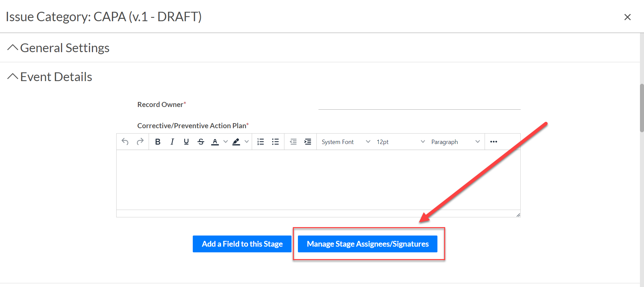Image resolution: width=644 pixels, height=287 pixels.
Task: Toggle strikethrough formatting
Action: 201,142
